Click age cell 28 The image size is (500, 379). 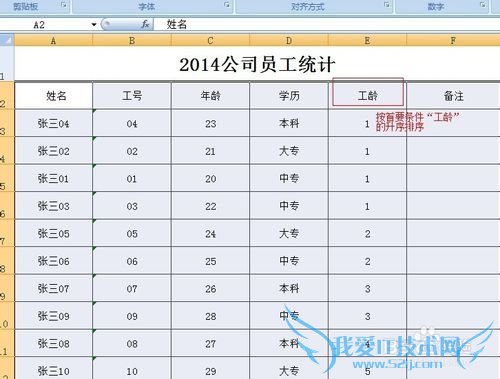coord(210,316)
